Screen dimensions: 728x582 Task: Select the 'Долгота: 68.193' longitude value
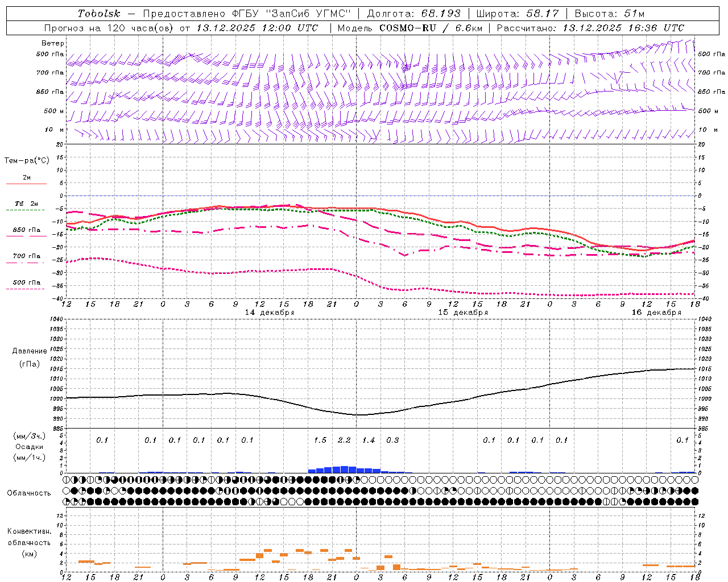coord(414,14)
